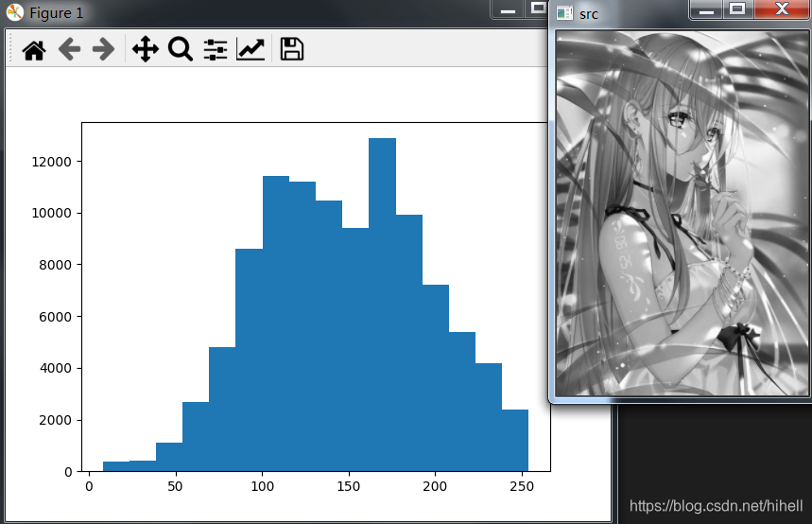Close the src window
The height and width of the screenshot is (524, 812).
point(782,9)
